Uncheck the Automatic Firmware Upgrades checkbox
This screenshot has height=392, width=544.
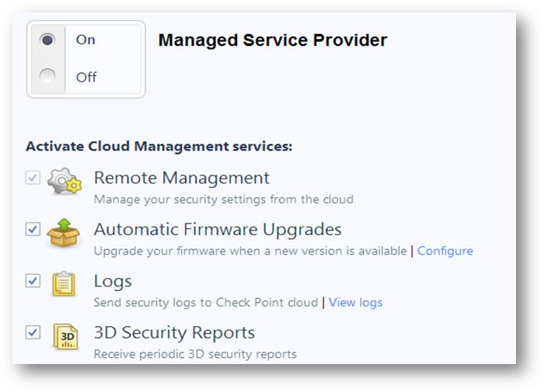coord(33,229)
